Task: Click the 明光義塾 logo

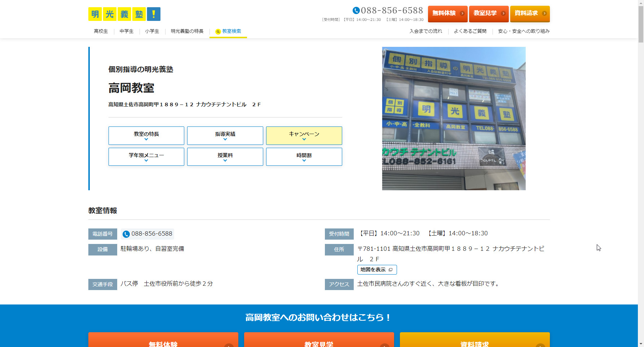Action: pyautogui.click(x=124, y=14)
